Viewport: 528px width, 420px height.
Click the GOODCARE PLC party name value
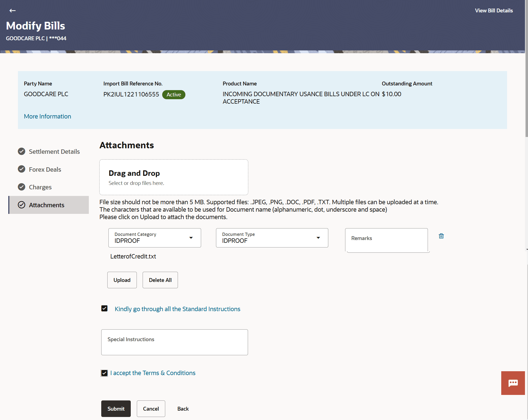pyautogui.click(x=46, y=94)
